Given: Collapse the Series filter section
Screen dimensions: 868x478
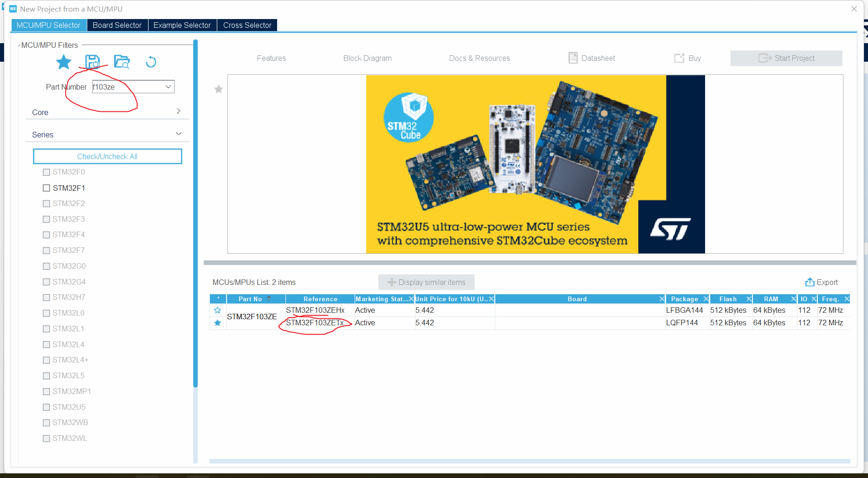Looking at the screenshot, I should tap(178, 134).
